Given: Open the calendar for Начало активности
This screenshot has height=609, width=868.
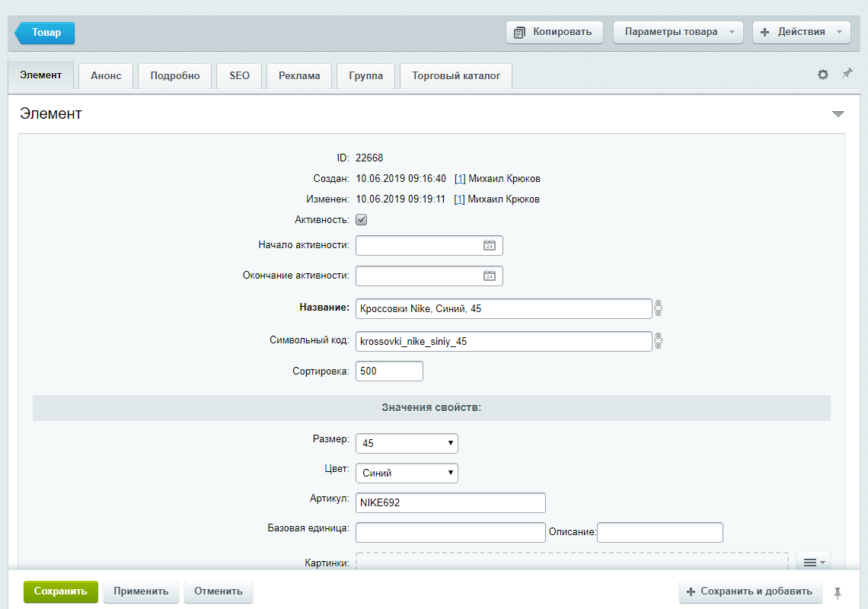Looking at the screenshot, I should click(490, 246).
